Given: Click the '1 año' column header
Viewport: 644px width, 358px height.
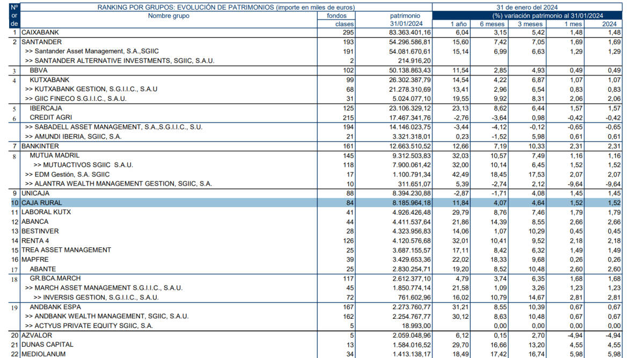Looking at the screenshot, I should (458, 24).
